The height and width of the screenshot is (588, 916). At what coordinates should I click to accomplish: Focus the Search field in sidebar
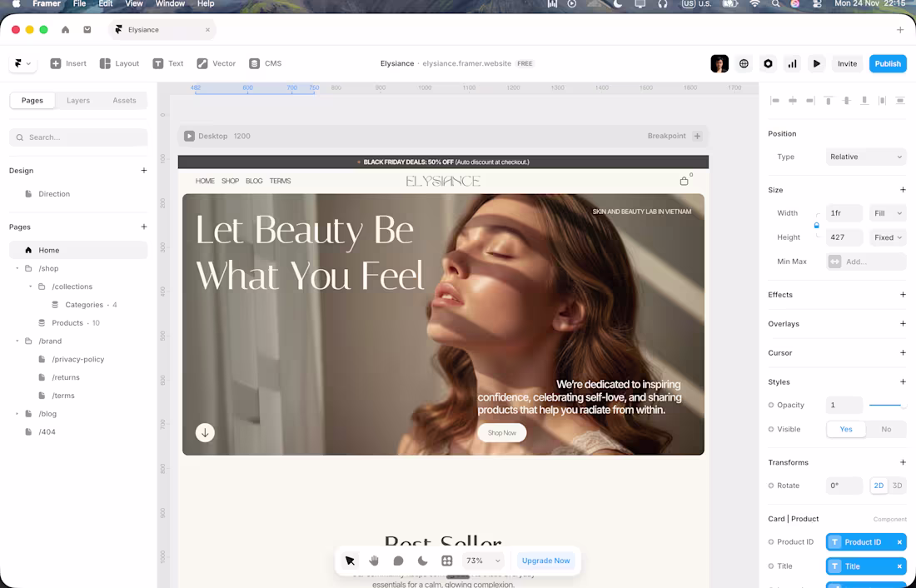point(78,137)
